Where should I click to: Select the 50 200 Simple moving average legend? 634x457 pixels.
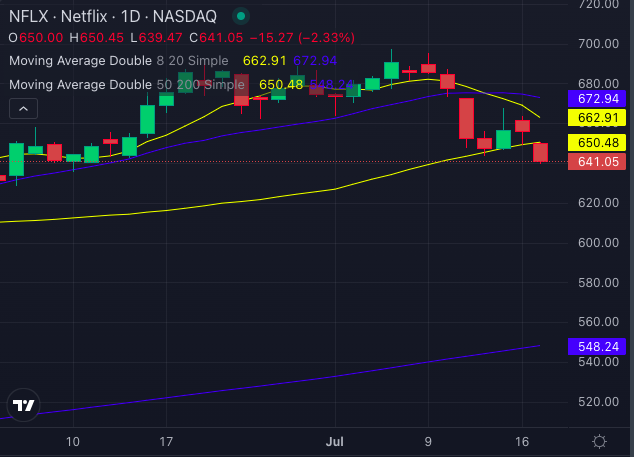click(x=127, y=85)
